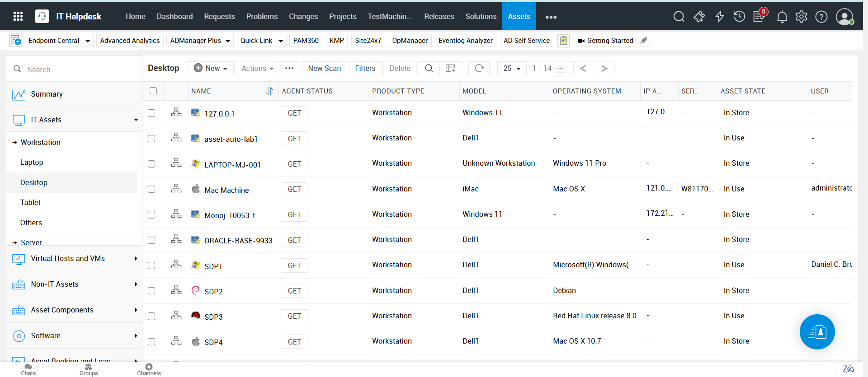868x377 pixels.
Task: Click the recent history clock icon
Action: (x=739, y=17)
